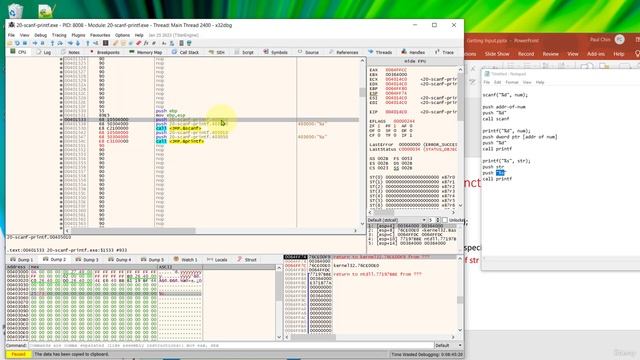
Task: Select the Struct tab
Action: tap(247, 260)
